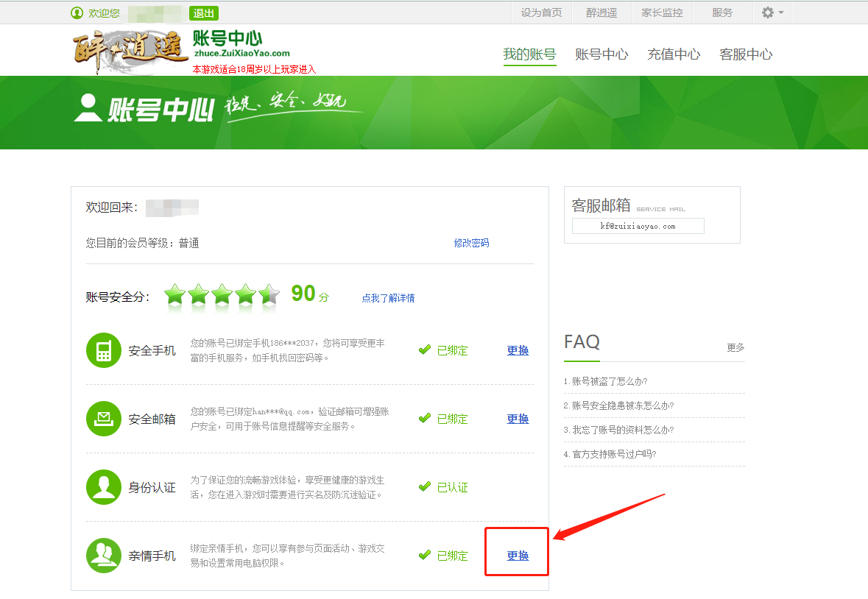
Task: Click the white person icon in 账号中心 banner
Action: [x=88, y=108]
